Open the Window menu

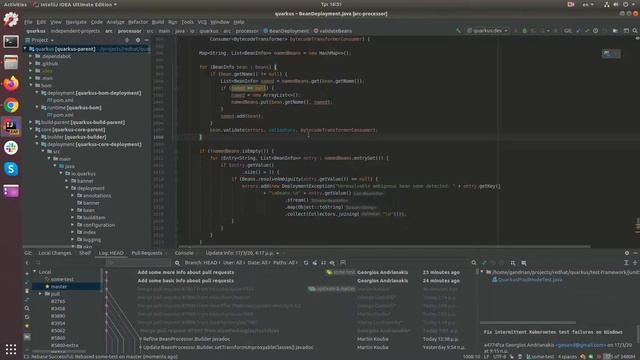pos(220,22)
